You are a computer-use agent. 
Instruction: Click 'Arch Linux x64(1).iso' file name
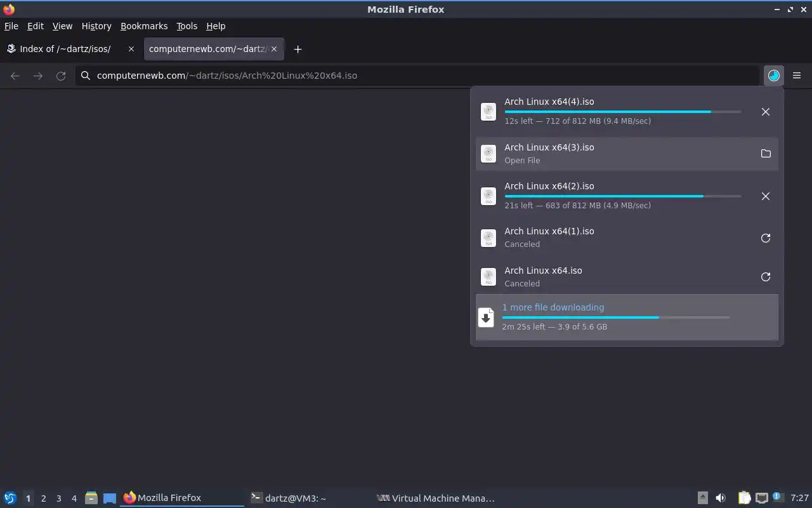tap(549, 231)
